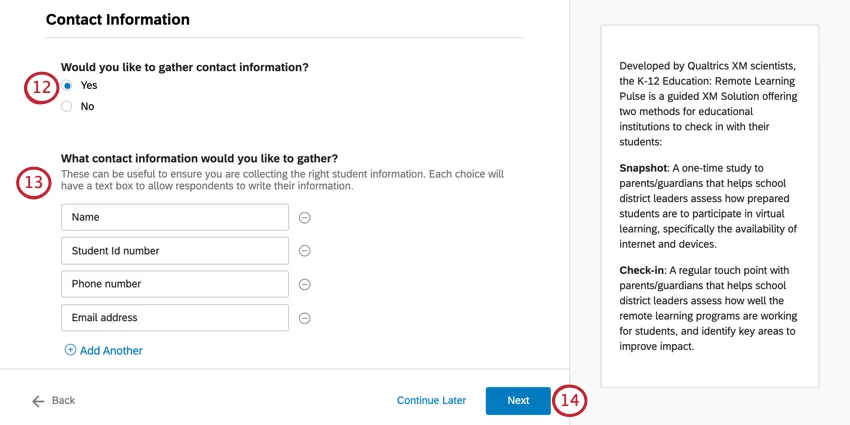Click into the Student Id number field
The height and width of the screenshot is (425, 850).
pyautogui.click(x=174, y=251)
